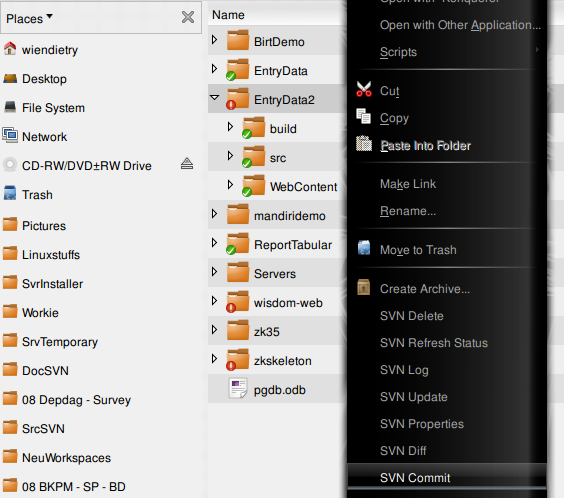Viewport: 564px width, 498px height.
Task: Click the Create Archive package icon
Action: click(x=363, y=287)
